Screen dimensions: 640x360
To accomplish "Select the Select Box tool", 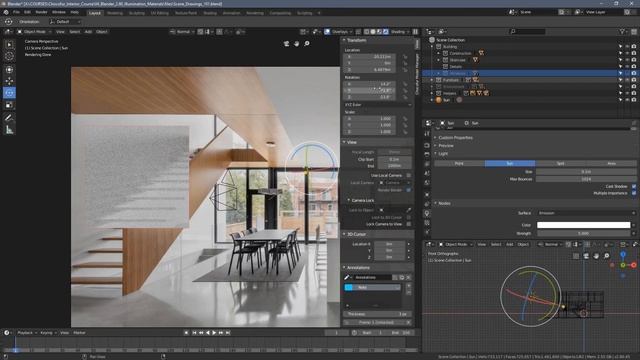I will coord(9,44).
